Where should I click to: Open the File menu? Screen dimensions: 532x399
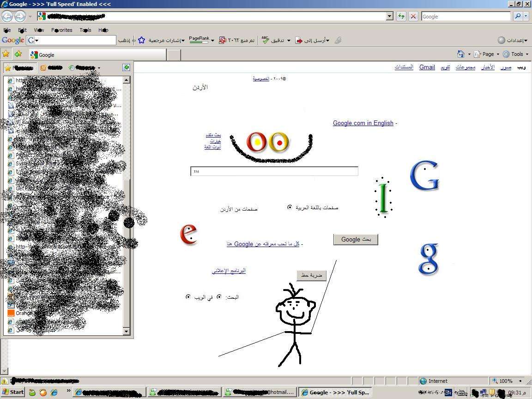coord(7,30)
